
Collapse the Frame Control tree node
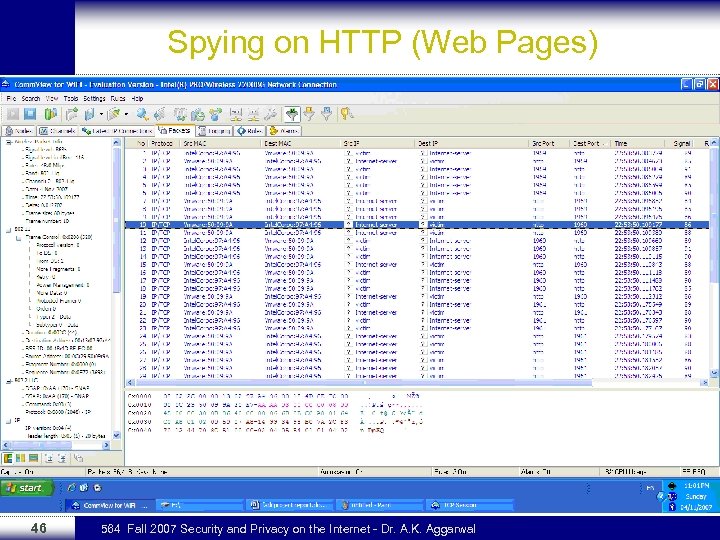pyautogui.click(x=18, y=238)
